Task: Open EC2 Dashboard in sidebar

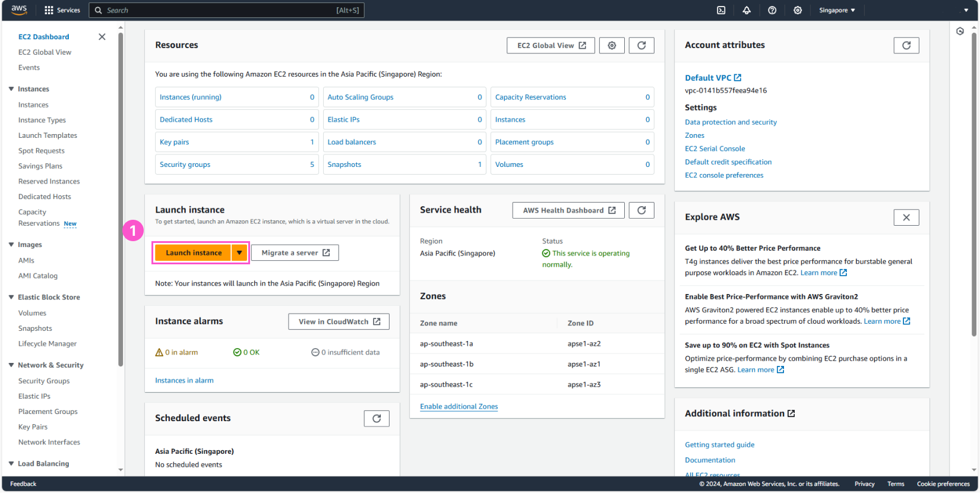Action: click(43, 37)
